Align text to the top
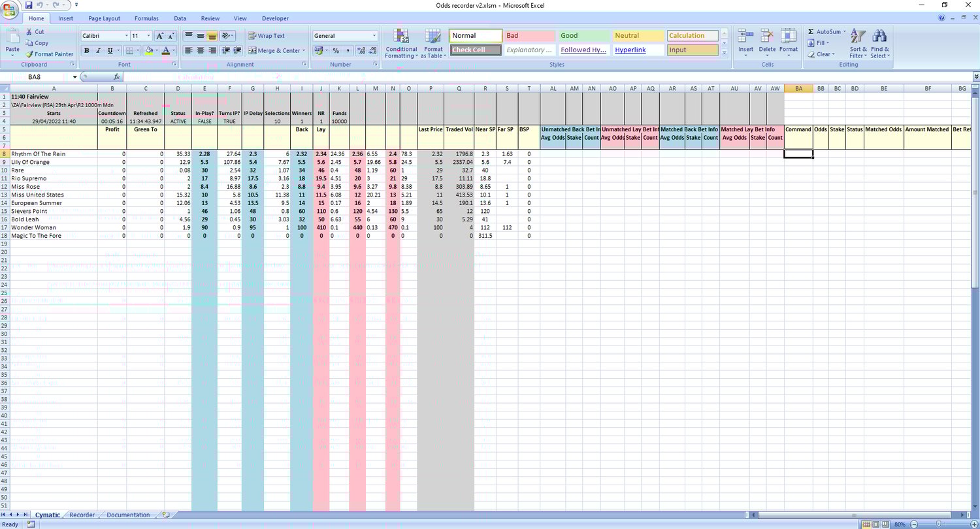Image resolution: width=980 pixels, height=529 pixels. tap(189, 36)
